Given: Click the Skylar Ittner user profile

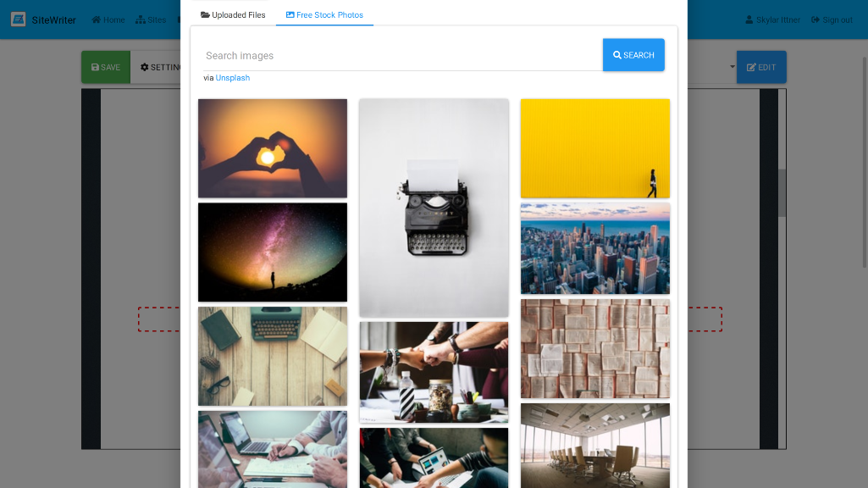Looking at the screenshot, I should tap(772, 20).
